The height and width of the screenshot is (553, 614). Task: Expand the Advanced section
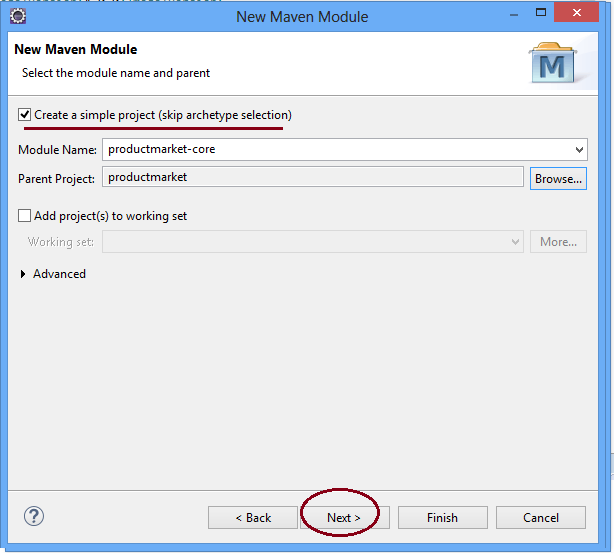tap(23, 274)
